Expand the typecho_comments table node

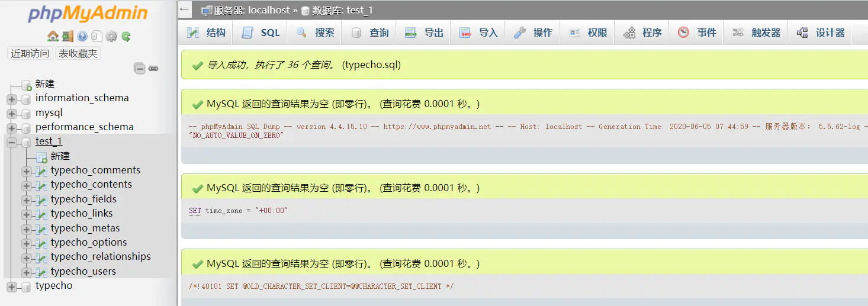pos(27,171)
